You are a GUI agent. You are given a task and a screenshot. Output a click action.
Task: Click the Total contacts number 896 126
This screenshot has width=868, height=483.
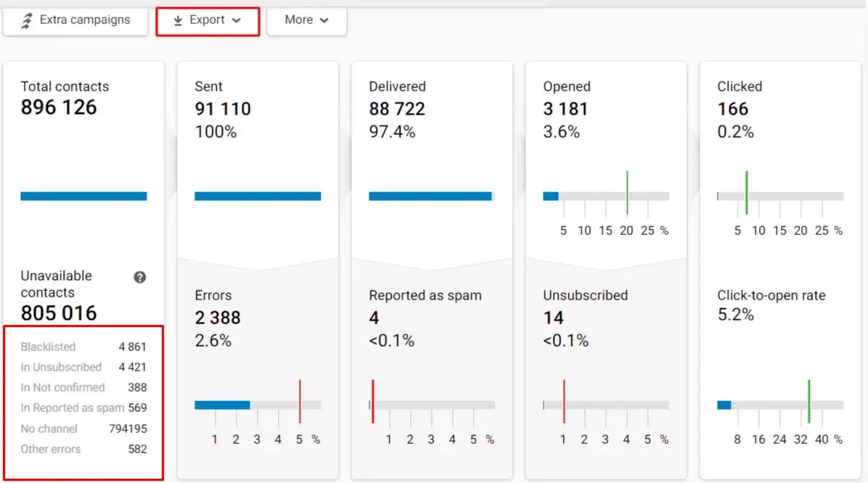coord(59,107)
